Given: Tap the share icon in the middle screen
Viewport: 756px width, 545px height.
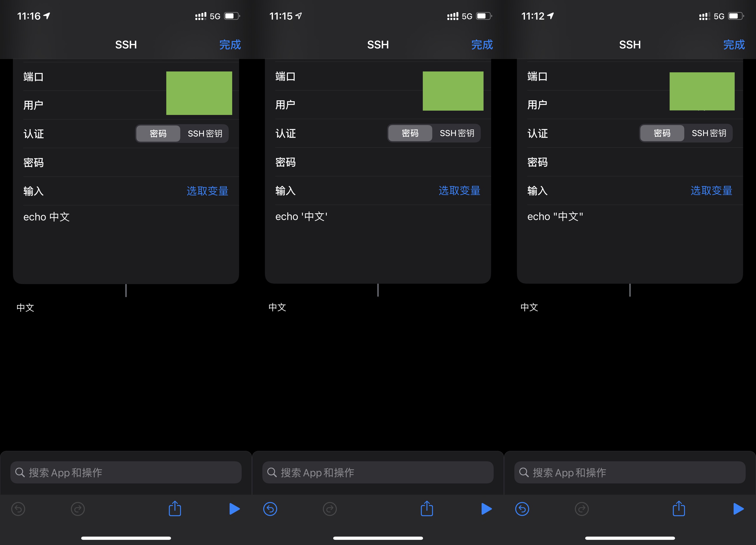Looking at the screenshot, I should point(427,509).
